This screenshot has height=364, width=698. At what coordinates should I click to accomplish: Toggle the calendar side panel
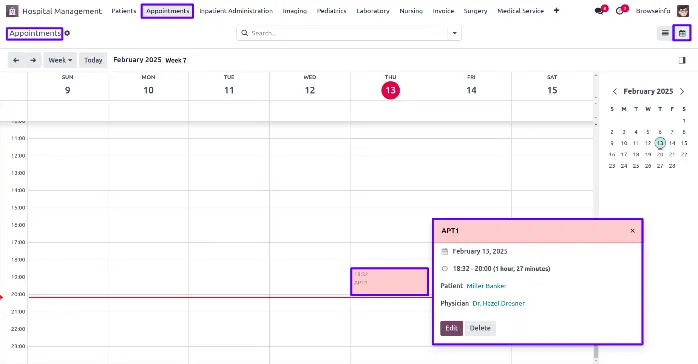coord(682,60)
